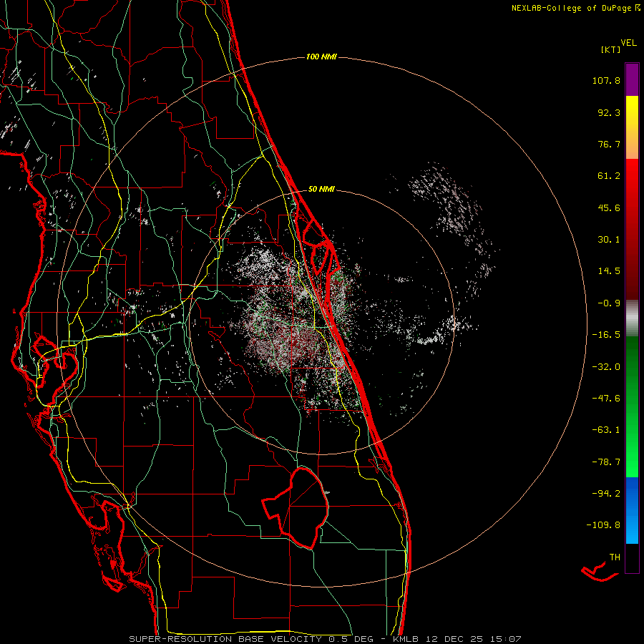
Task: Select the -94.2 velocity scale value
Action: coord(606,493)
